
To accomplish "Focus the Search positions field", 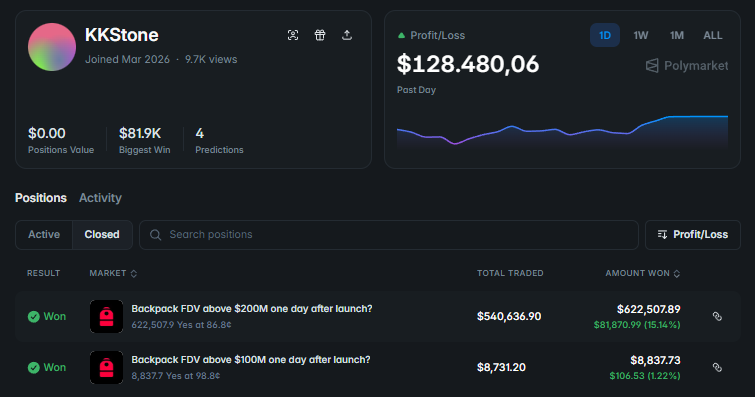I will point(389,235).
